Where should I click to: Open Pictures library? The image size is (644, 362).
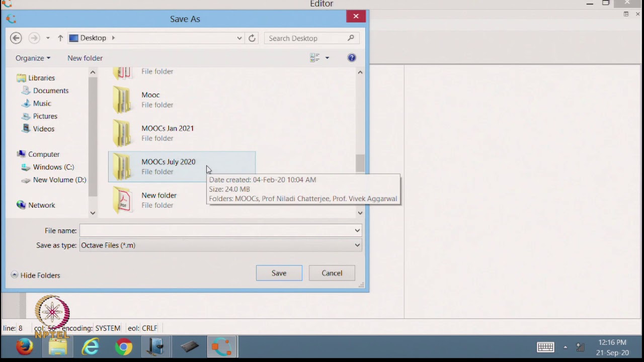pyautogui.click(x=45, y=116)
